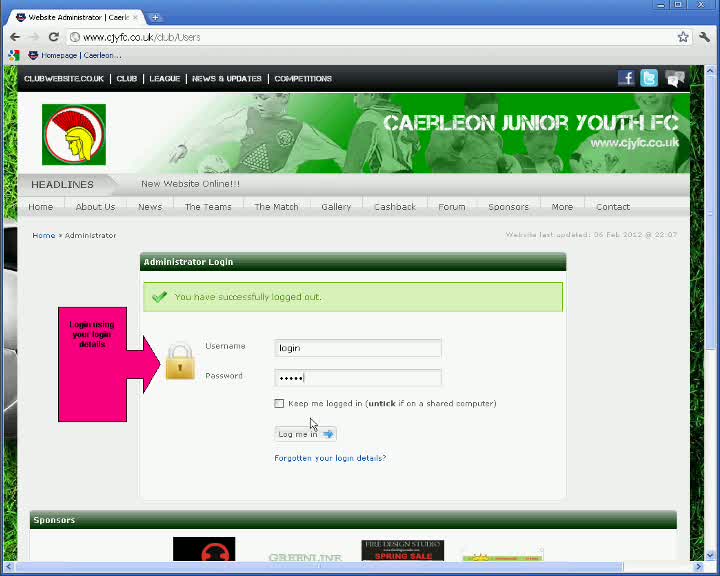Open the News navigation tab
Screen dimensions: 720x576
(x=150, y=207)
